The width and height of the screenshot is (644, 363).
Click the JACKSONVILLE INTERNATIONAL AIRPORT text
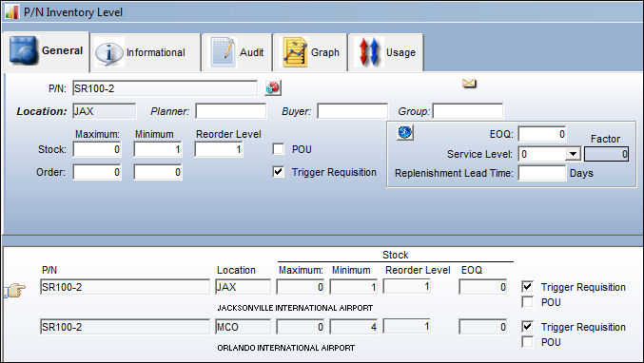coord(295,308)
